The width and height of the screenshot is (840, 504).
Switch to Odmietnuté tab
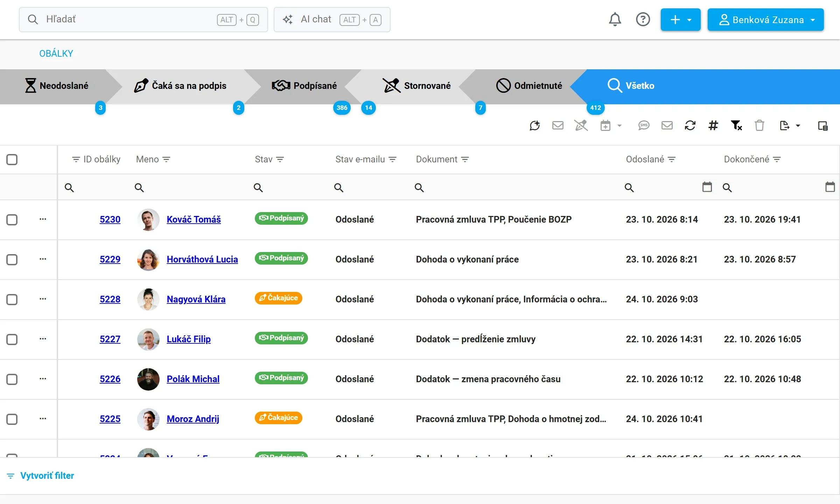pos(530,86)
